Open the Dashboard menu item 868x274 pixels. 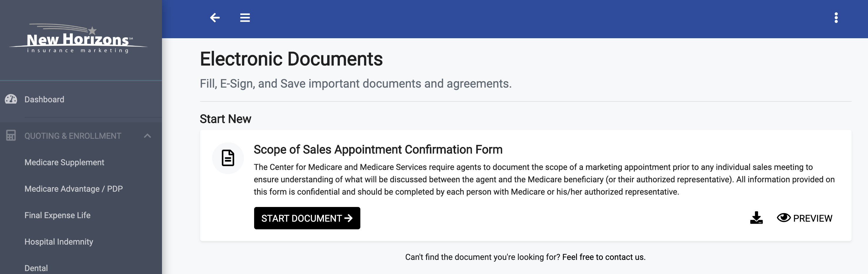pos(44,99)
